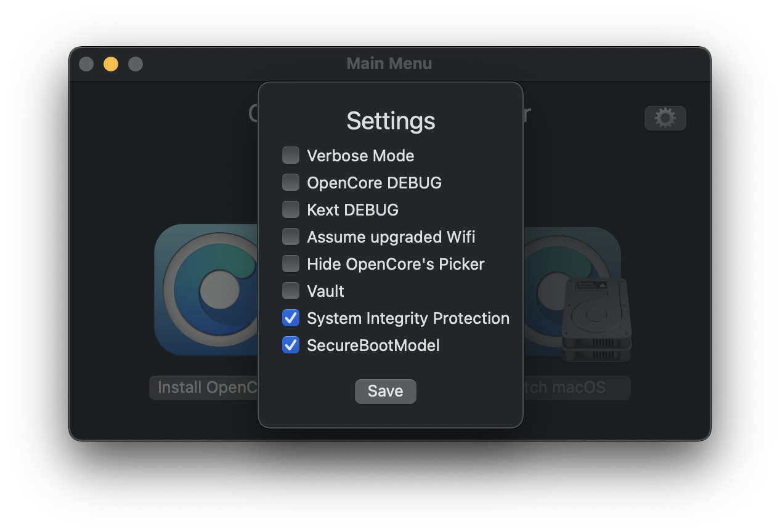Enable Verbose Mode
This screenshot has height=532, width=780.
point(290,155)
